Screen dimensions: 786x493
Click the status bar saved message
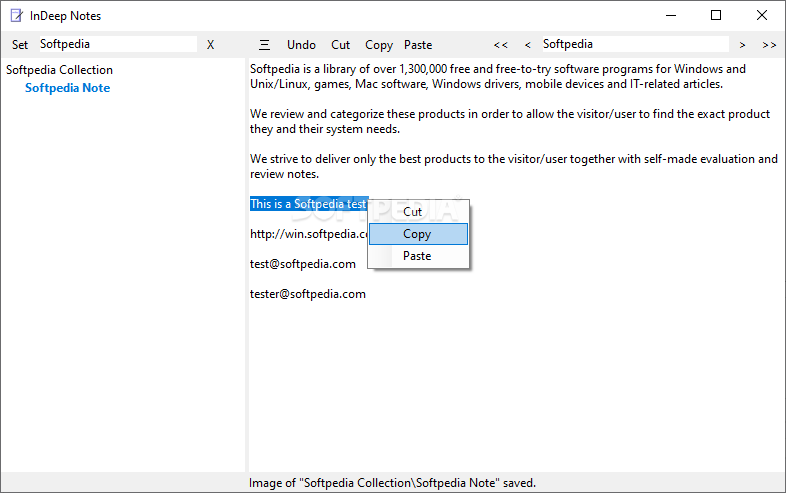[392, 483]
